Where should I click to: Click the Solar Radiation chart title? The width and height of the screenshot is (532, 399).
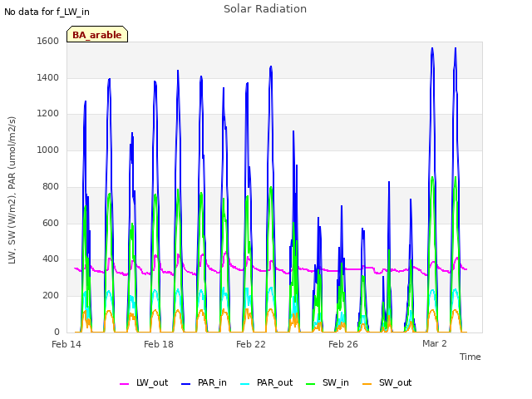(265, 9)
